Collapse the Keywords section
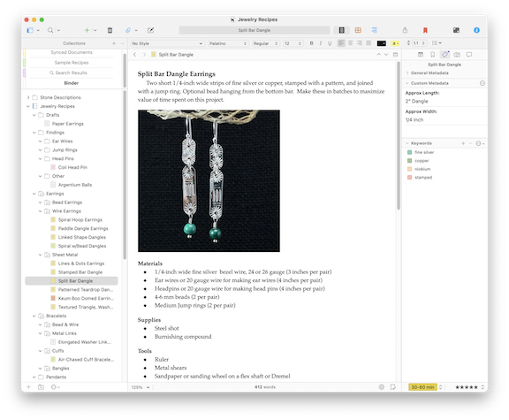This screenshot has height=420, width=509. point(407,143)
